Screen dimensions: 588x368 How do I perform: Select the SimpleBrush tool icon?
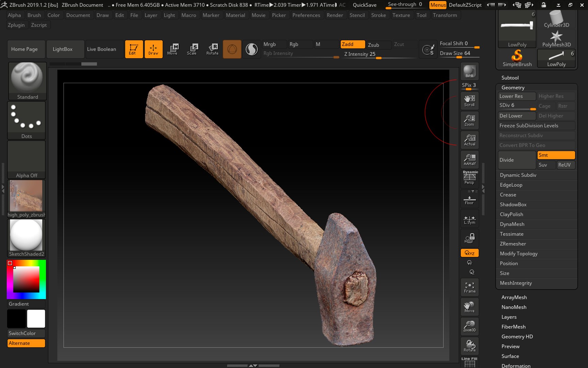pyautogui.click(x=517, y=58)
